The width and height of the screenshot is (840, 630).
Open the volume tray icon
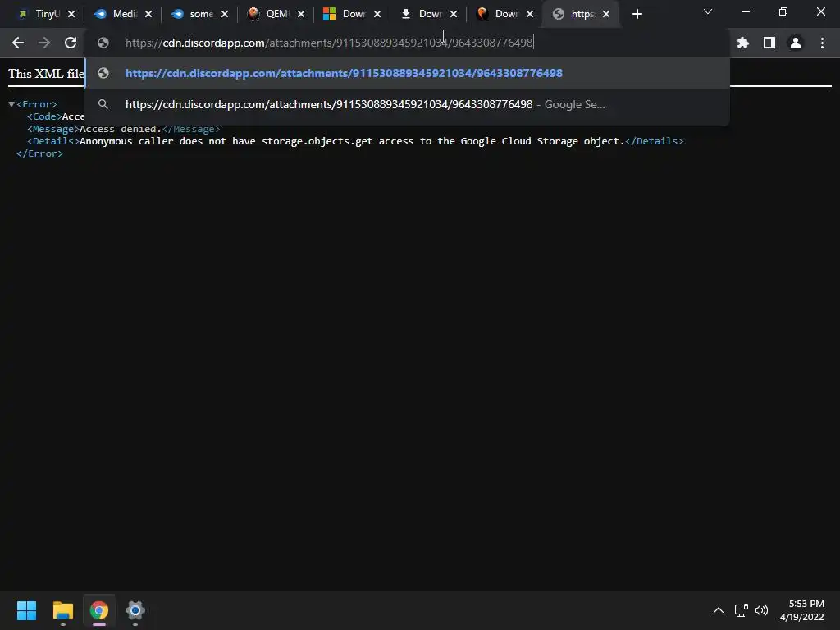pyautogui.click(x=761, y=610)
